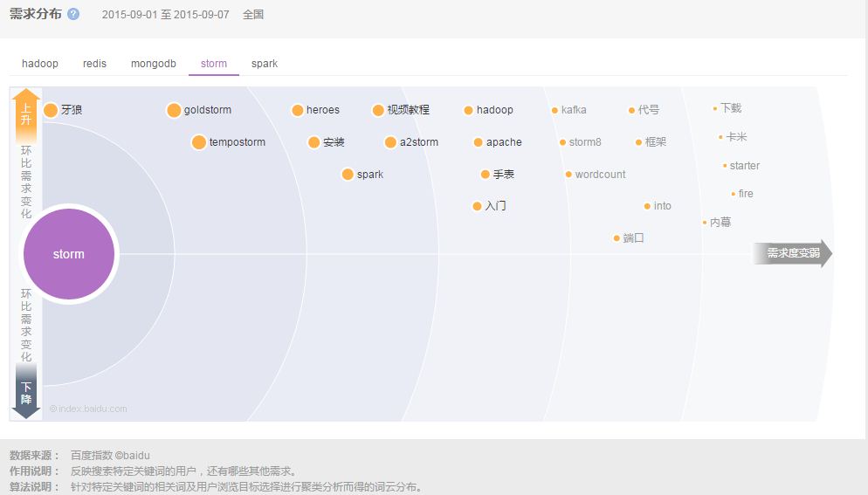Click the orange dot beside heroes

point(297,110)
